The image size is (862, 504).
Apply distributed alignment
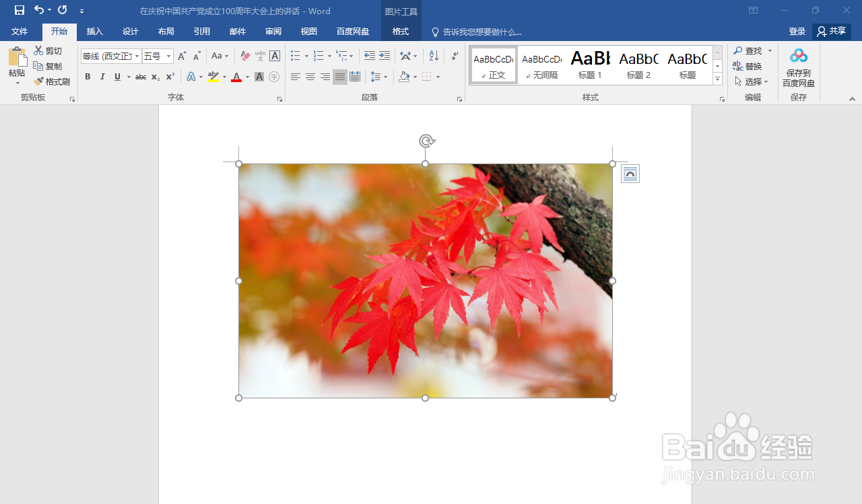click(x=355, y=77)
